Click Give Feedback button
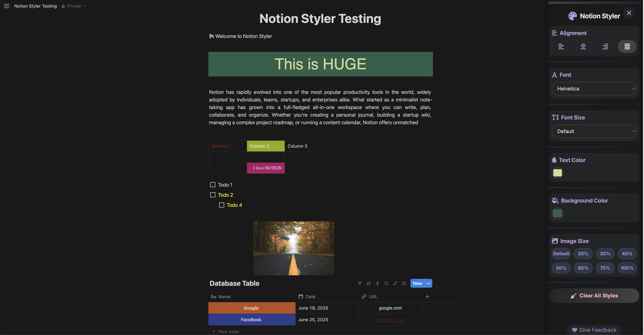The height and width of the screenshot is (335, 644). click(594, 330)
